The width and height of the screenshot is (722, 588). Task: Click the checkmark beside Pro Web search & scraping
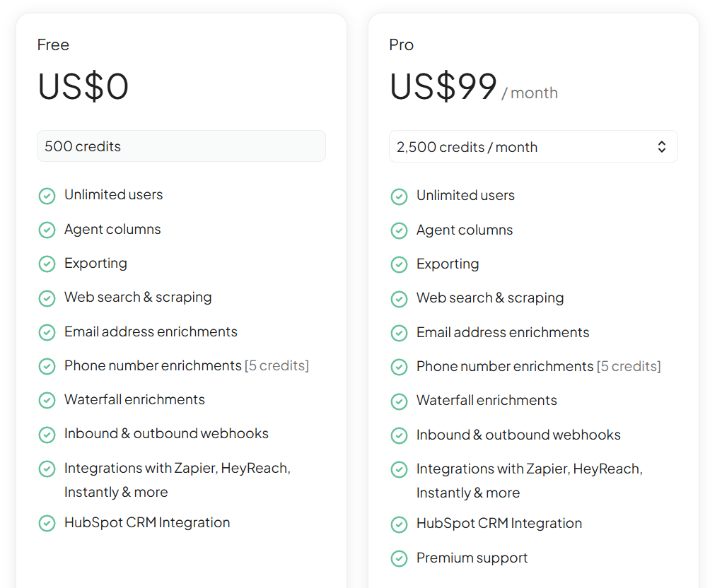point(399,298)
